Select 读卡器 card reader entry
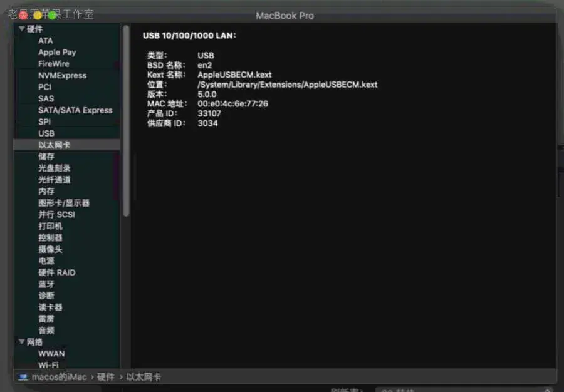 pos(50,307)
